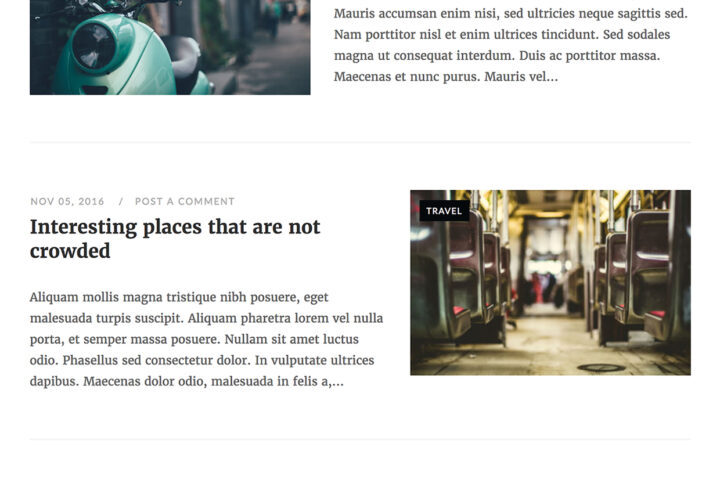The height and width of the screenshot is (480, 720).
Task: Click the NOV 05, 2016 post date
Action: pos(67,201)
